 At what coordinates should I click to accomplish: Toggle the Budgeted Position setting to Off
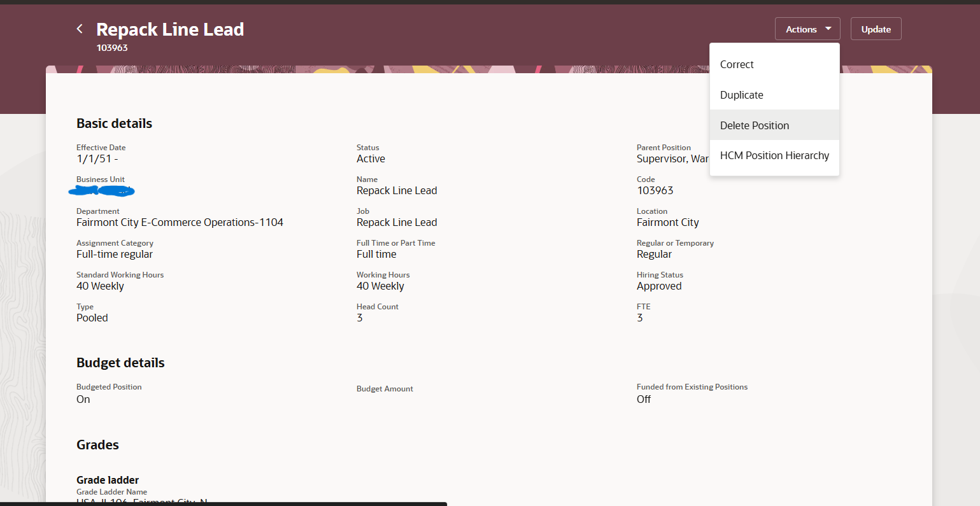[83, 399]
